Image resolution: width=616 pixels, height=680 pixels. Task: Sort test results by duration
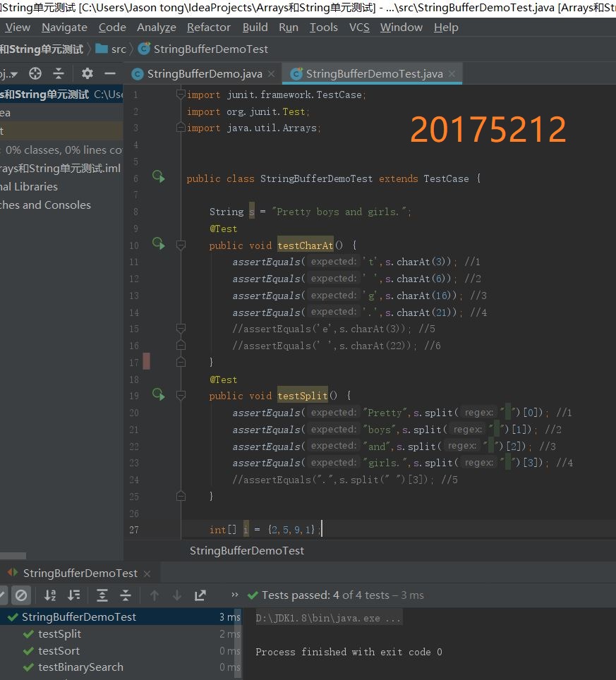[x=74, y=595]
